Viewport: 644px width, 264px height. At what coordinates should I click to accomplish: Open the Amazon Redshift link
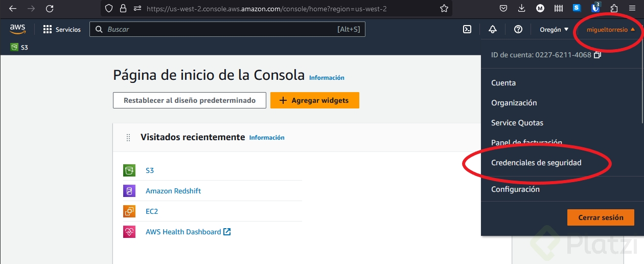point(173,191)
